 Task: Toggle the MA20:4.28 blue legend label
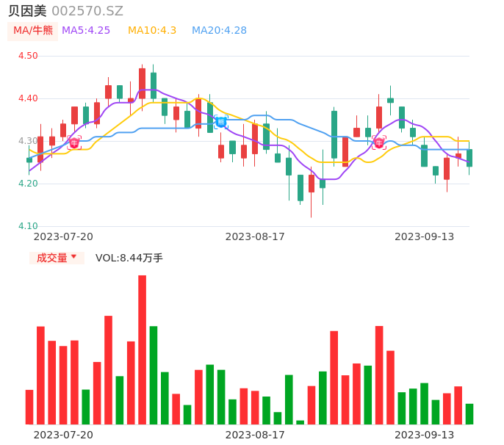click(x=219, y=31)
